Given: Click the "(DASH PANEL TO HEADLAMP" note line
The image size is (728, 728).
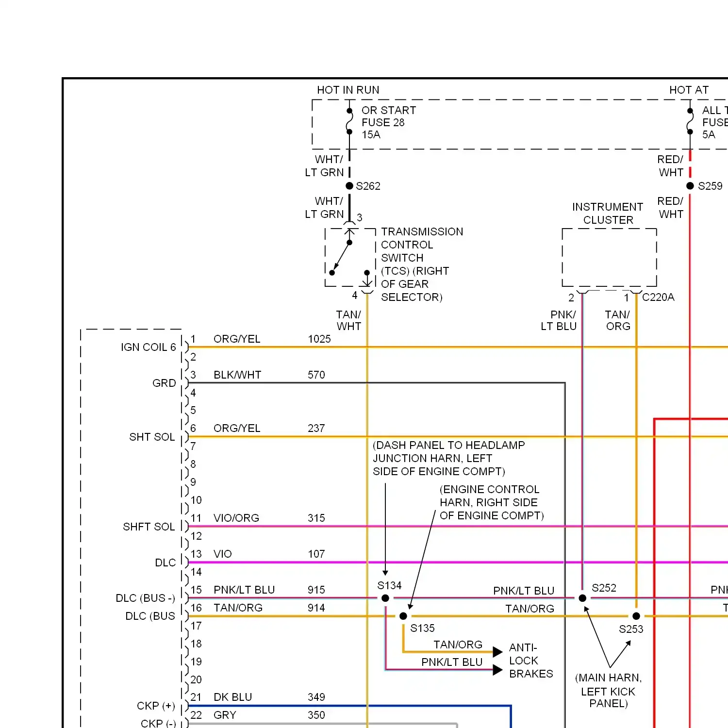Looking at the screenshot, I should click(449, 445).
